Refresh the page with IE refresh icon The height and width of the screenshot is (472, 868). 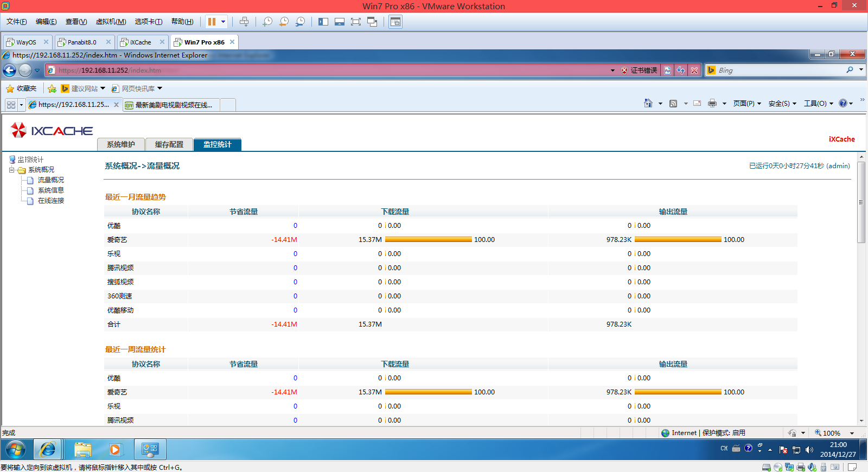pyautogui.click(x=680, y=71)
